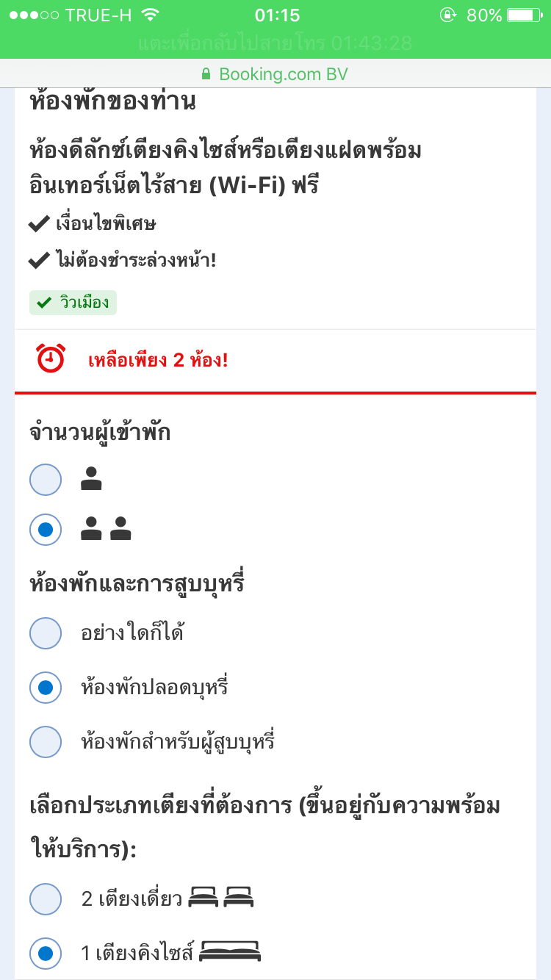Select the 2 เตียงเดี่ยว bed option
The width and height of the screenshot is (551, 980).
pos(46,898)
